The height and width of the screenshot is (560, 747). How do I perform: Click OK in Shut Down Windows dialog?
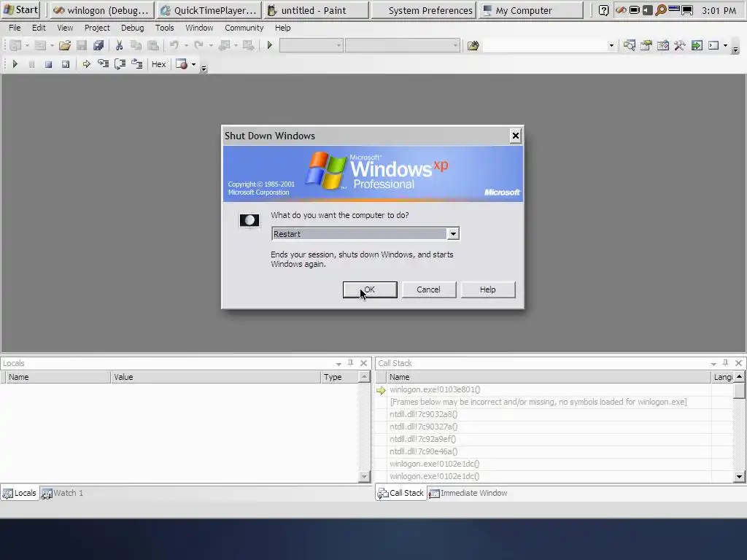[x=370, y=289]
